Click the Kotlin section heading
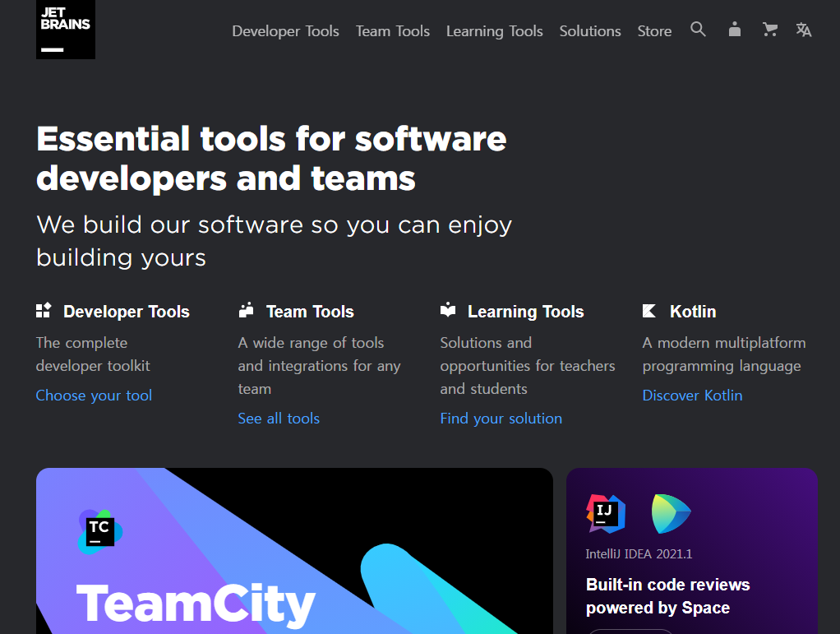This screenshot has height=634, width=840. [693, 312]
